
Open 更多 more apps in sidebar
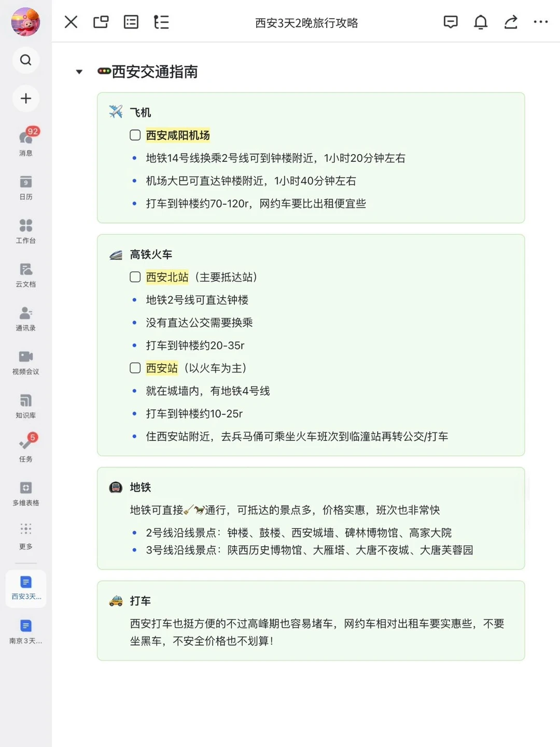click(x=25, y=537)
